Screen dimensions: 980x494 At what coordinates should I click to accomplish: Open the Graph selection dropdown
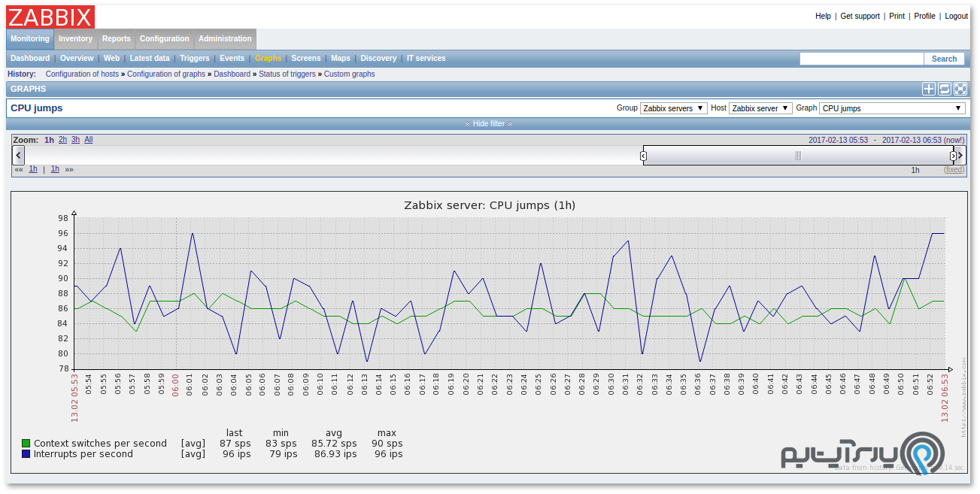[x=892, y=108]
